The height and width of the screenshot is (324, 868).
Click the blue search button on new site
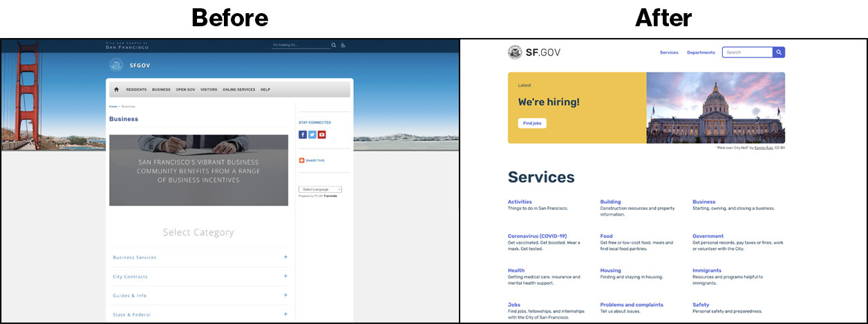click(779, 53)
